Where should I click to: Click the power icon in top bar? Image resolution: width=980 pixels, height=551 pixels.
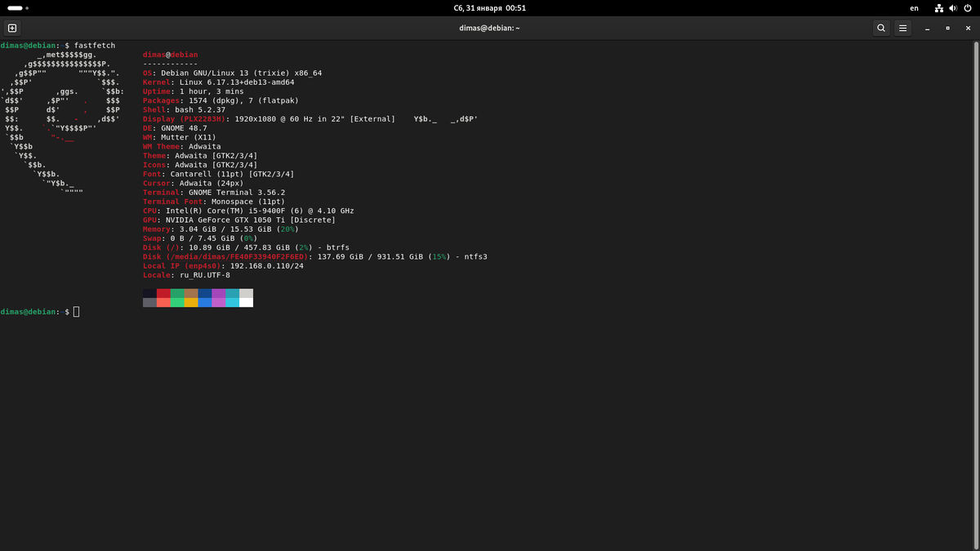[x=967, y=8]
